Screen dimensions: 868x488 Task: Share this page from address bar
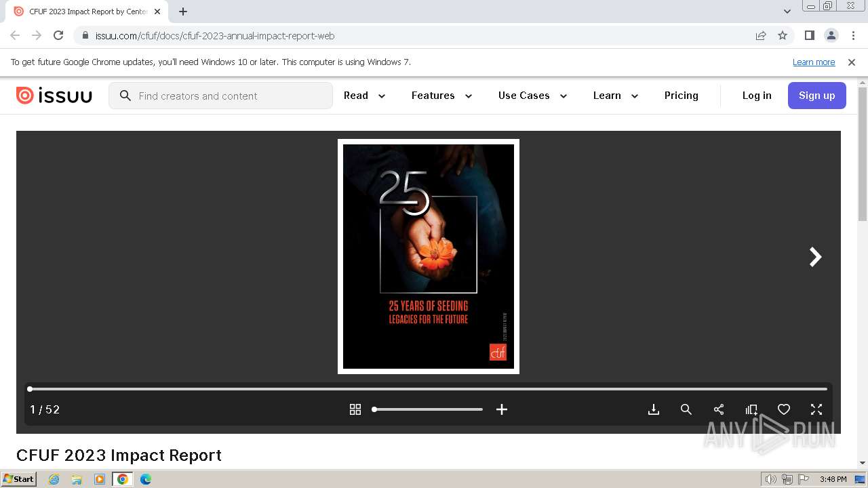(x=761, y=35)
